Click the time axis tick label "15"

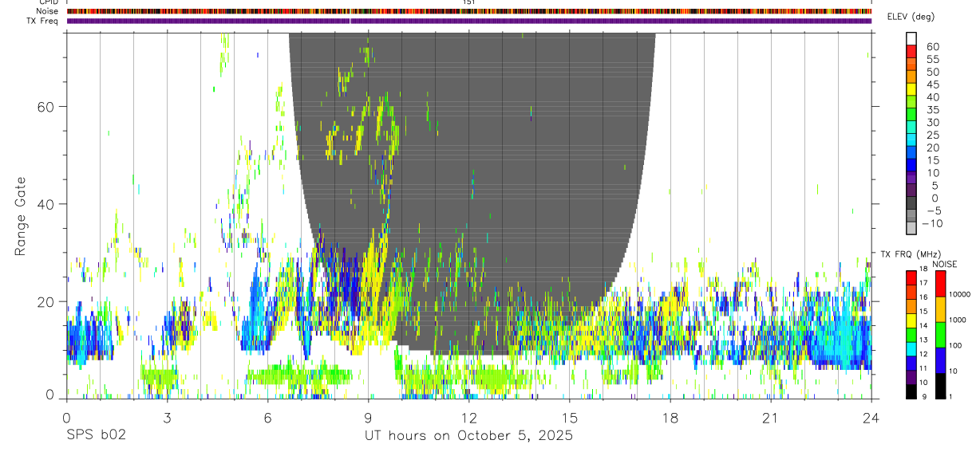pyautogui.click(x=569, y=418)
